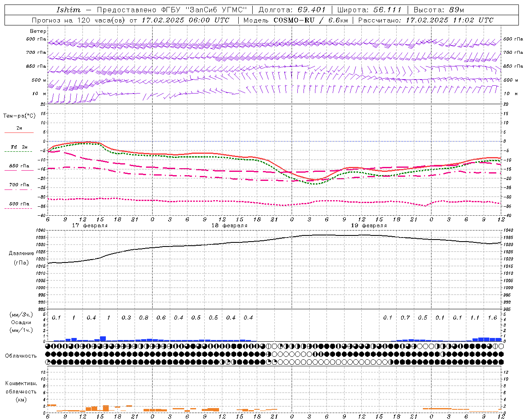Click the '18 февраля' date label
This screenshot has width=525, height=420.
[x=229, y=226]
